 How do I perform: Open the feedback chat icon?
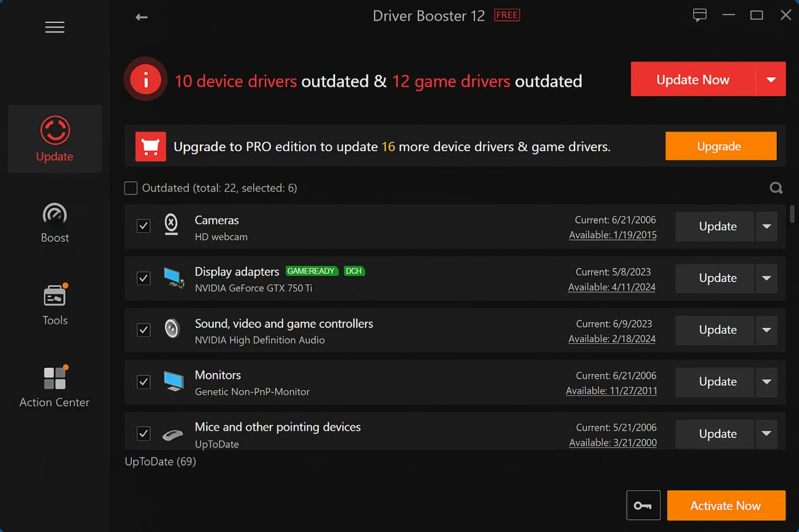click(700, 15)
